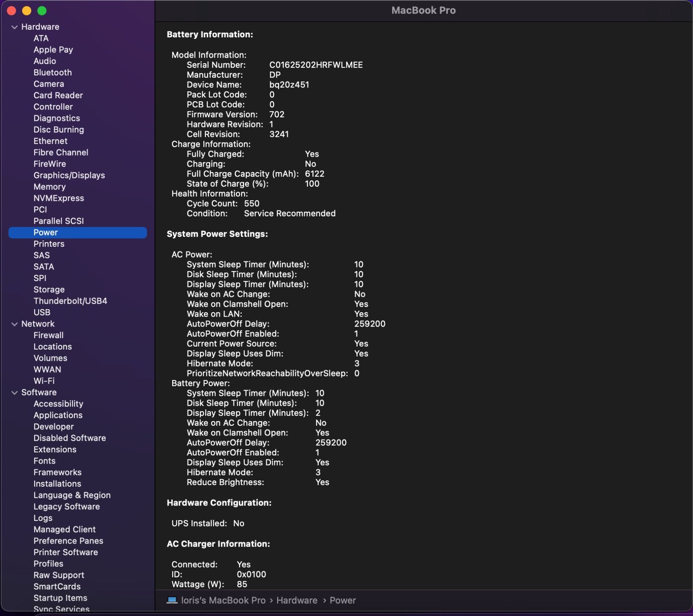This screenshot has height=616, width=693.
Task: Select Apple Pay in the sidebar
Action: click(x=53, y=50)
